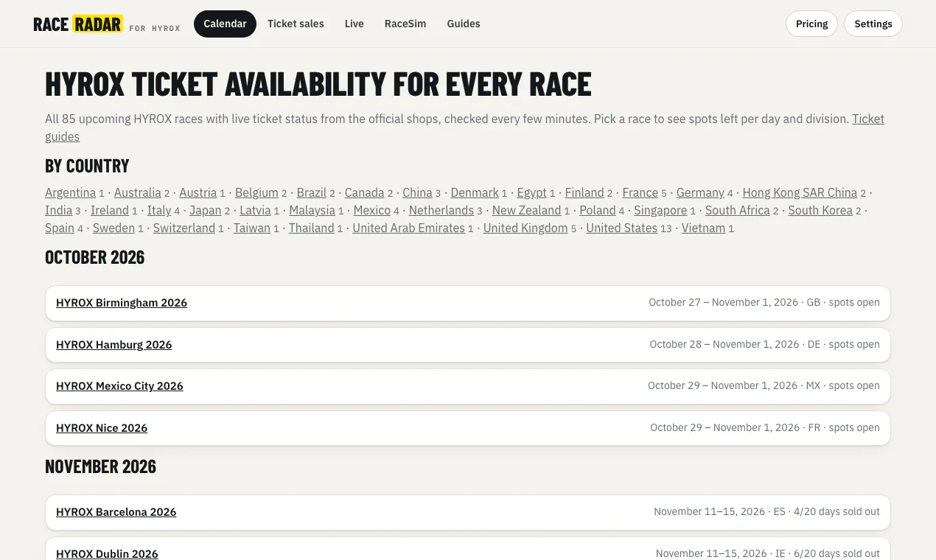
Task: Select South Korea country link
Action: (820, 210)
